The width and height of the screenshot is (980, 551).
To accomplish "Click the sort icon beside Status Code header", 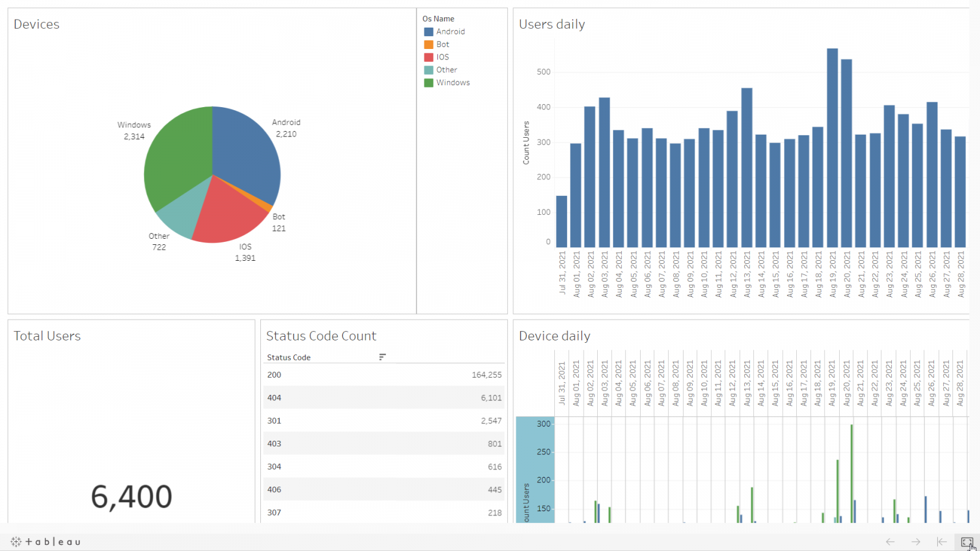I will 382,357.
